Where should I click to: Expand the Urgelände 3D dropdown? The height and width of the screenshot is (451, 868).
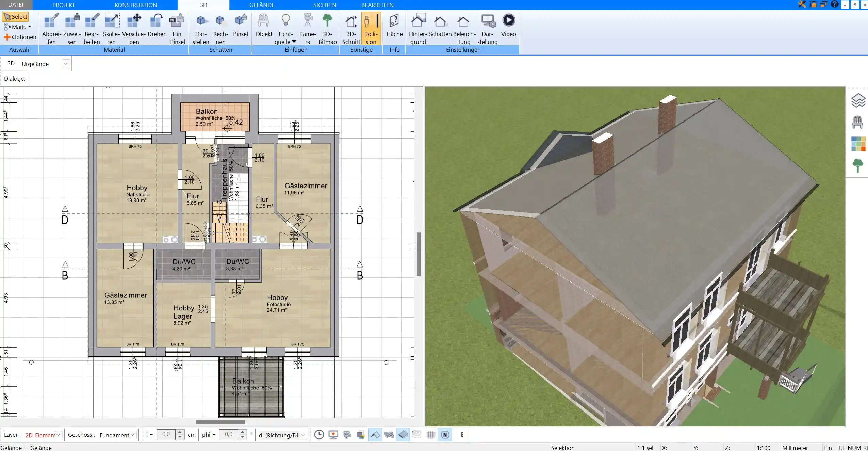click(x=66, y=64)
